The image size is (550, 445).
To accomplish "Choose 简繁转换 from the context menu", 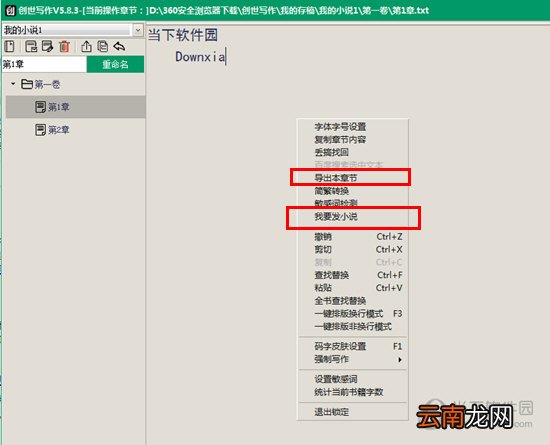I will pos(353,191).
